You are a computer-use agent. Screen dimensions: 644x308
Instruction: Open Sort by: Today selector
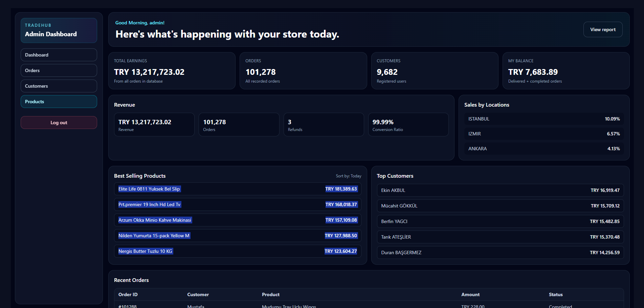tap(348, 176)
